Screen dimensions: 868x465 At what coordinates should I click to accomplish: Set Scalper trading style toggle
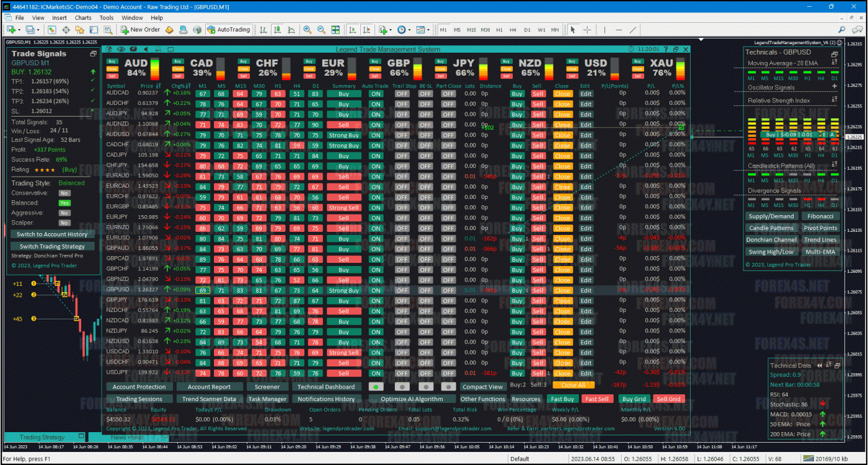(x=64, y=223)
